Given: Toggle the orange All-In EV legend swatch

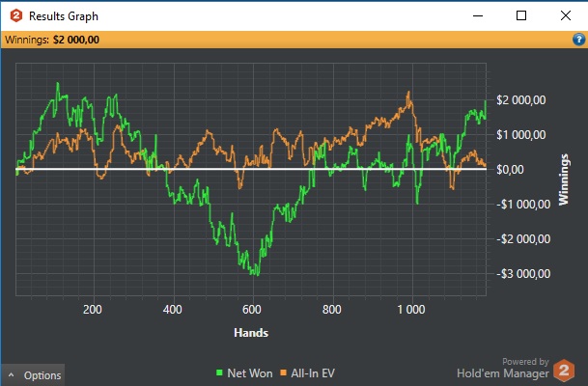Looking at the screenshot, I should point(284,372).
